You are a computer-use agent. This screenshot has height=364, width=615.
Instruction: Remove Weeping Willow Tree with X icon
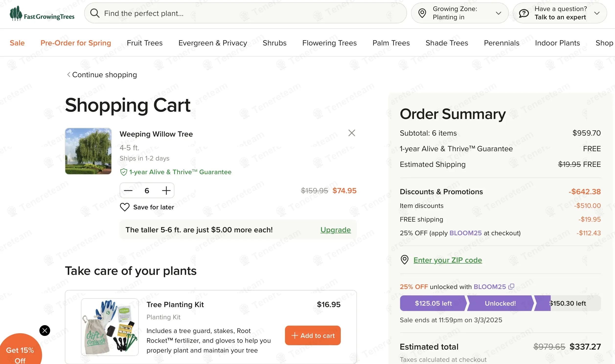pos(352,133)
